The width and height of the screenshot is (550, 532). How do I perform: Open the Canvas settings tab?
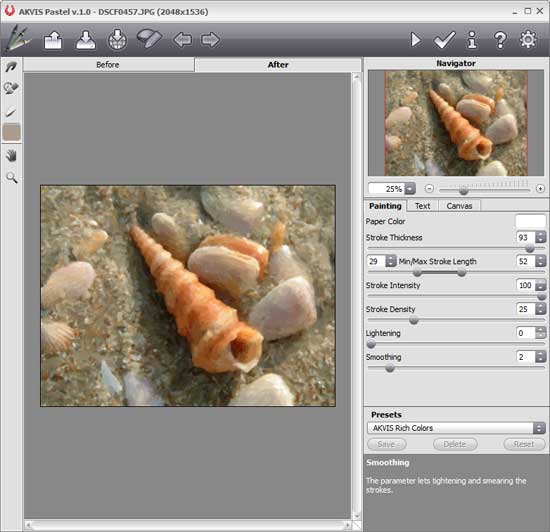[459, 206]
